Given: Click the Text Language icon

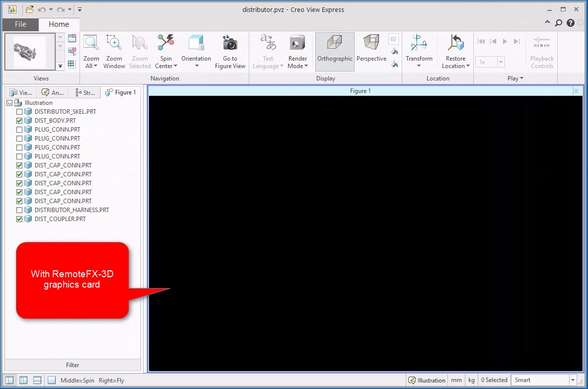Looking at the screenshot, I should [x=268, y=42].
